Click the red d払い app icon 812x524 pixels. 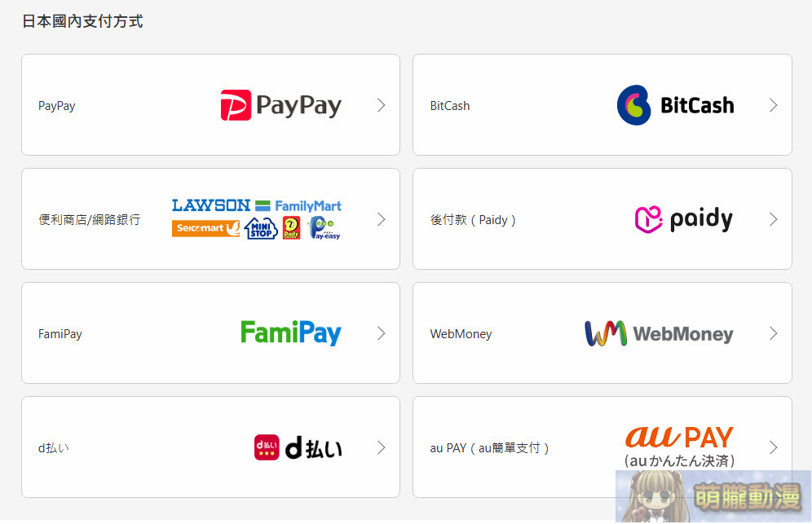pyautogui.click(x=266, y=447)
